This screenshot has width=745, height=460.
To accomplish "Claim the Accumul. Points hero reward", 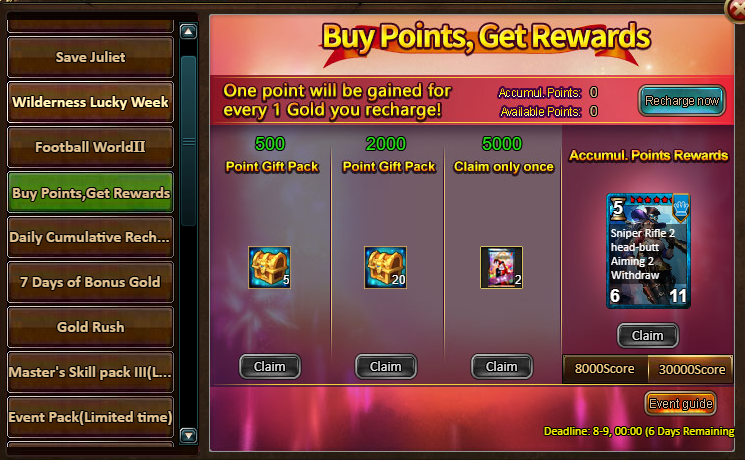I will (x=648, y=335).
